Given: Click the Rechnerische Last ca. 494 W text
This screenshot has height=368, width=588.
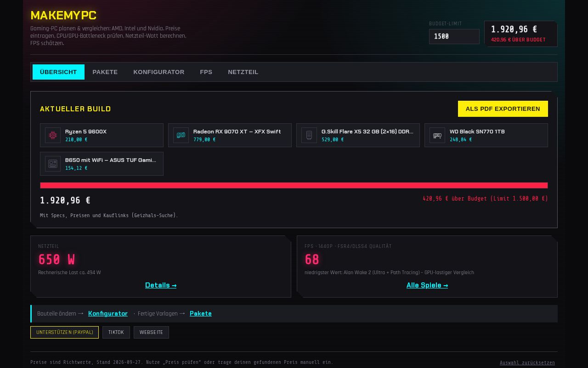Looking at the screenshot, I should (x=69, y=273).
